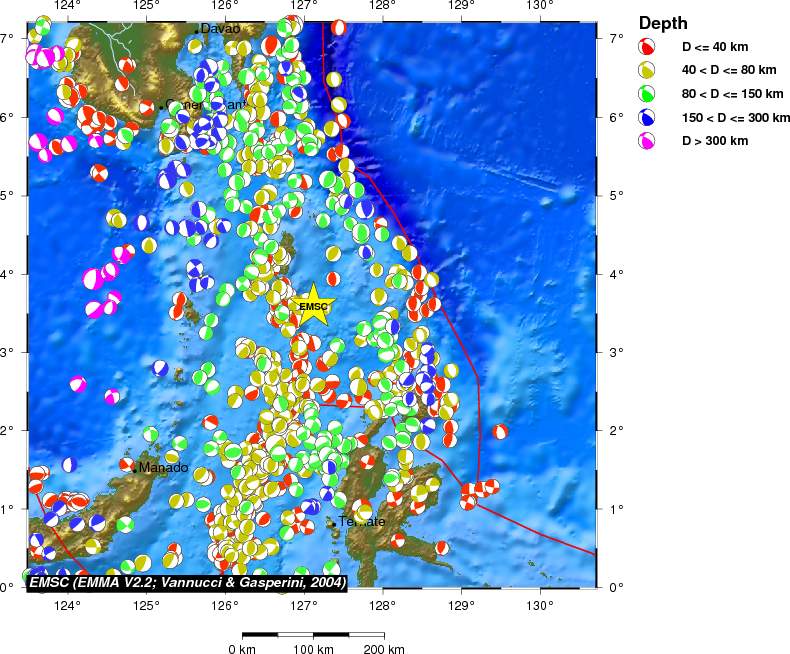Click the '80 < D <= 150 km' legend text
790x654 pixels.
click(x=733, y=94)
